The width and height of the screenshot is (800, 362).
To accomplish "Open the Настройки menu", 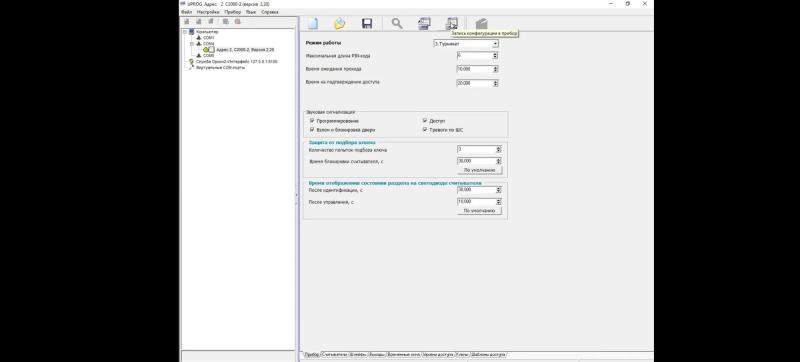I will 208,12.
